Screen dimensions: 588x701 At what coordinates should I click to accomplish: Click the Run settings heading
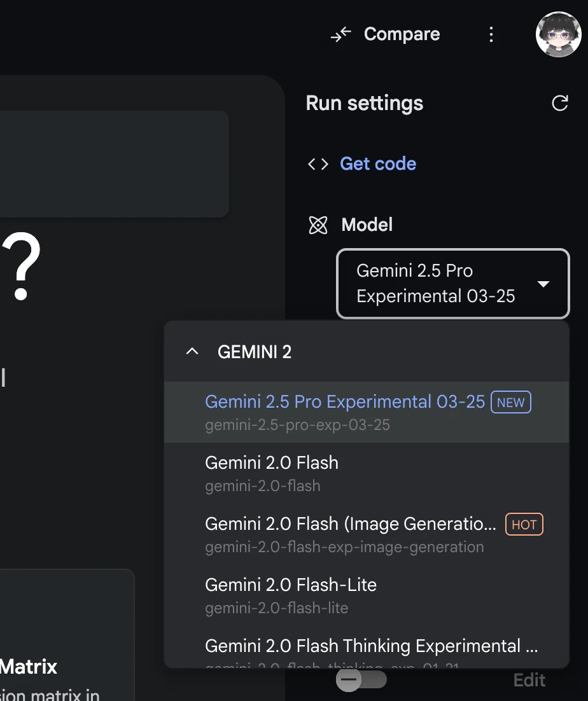[x=365, y=103]
